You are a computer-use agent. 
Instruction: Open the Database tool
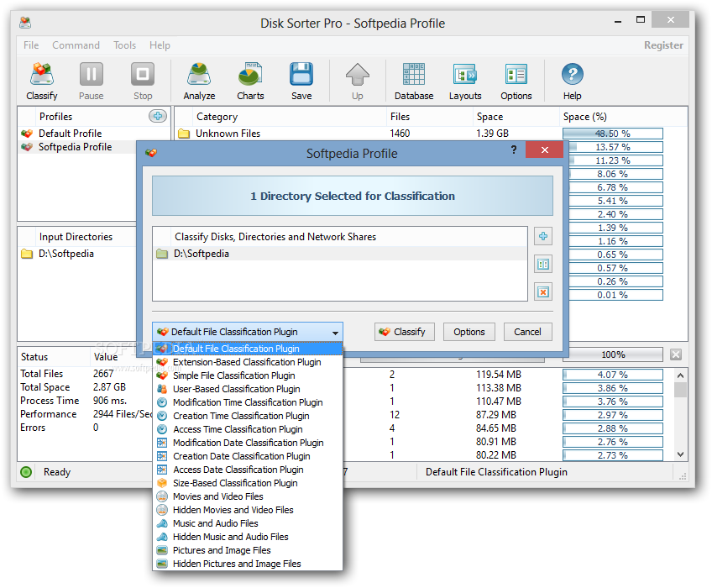click(414, 81)
